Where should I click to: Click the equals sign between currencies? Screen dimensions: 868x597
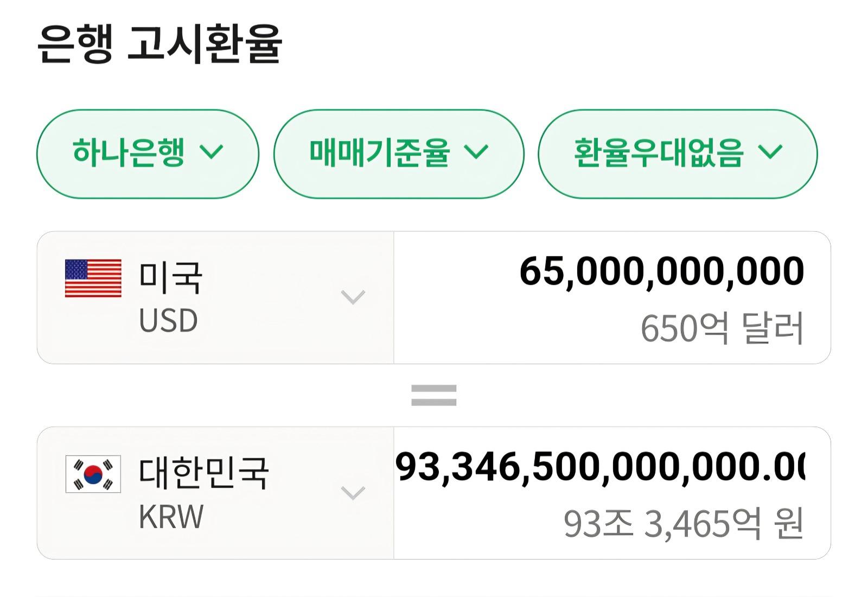coord(434,395)
